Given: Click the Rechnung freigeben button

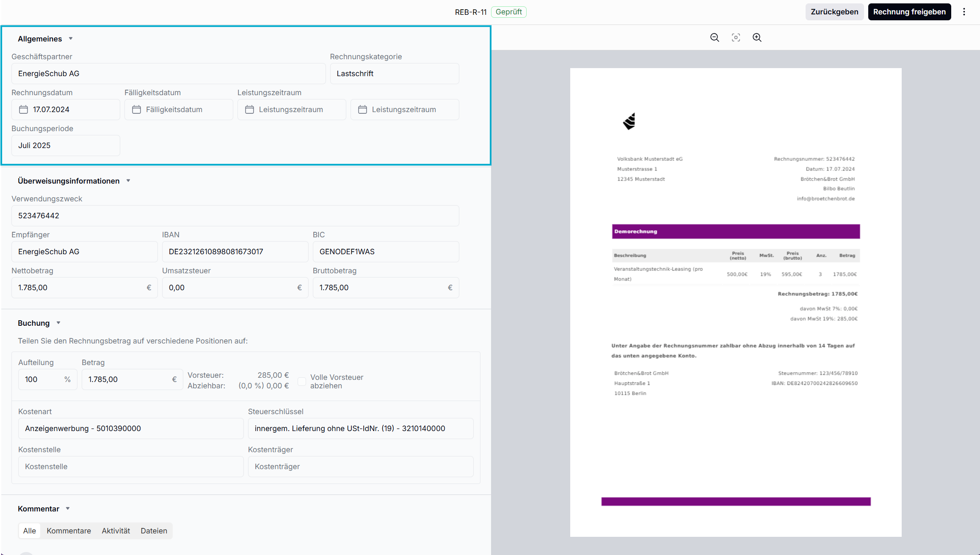Looking at the screenshot, I should click(909, 12).
